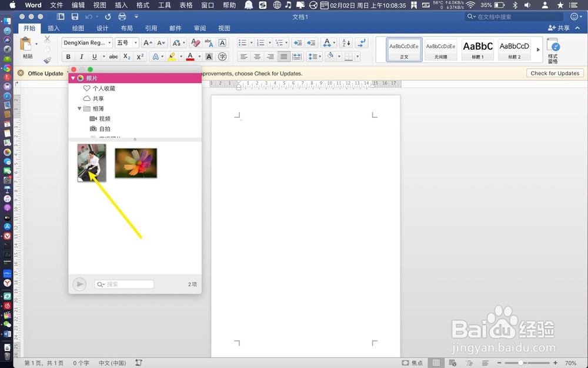Align text left

click(x=244, y=57)
